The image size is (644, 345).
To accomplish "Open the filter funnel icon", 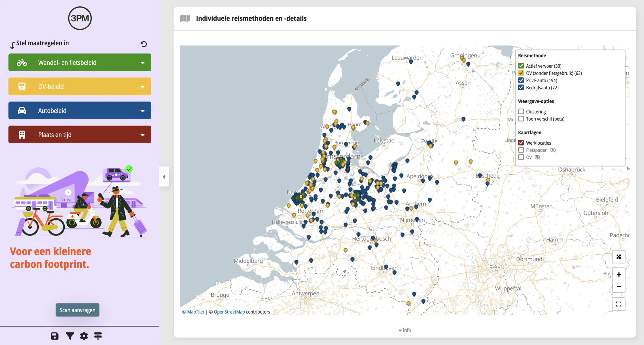I will click(70, 336).
